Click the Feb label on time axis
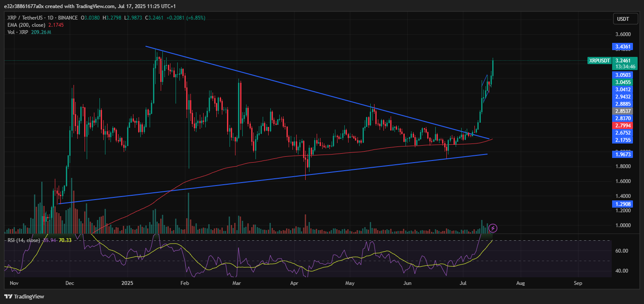 click(x=184, y=283)
